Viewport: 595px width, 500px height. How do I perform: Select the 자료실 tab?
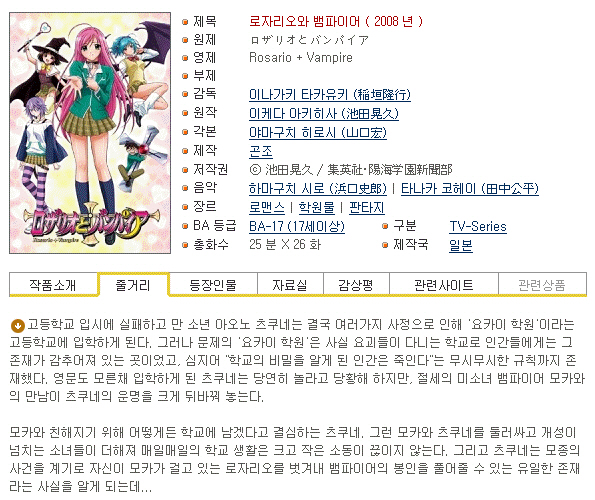click(x=290, y=285)
